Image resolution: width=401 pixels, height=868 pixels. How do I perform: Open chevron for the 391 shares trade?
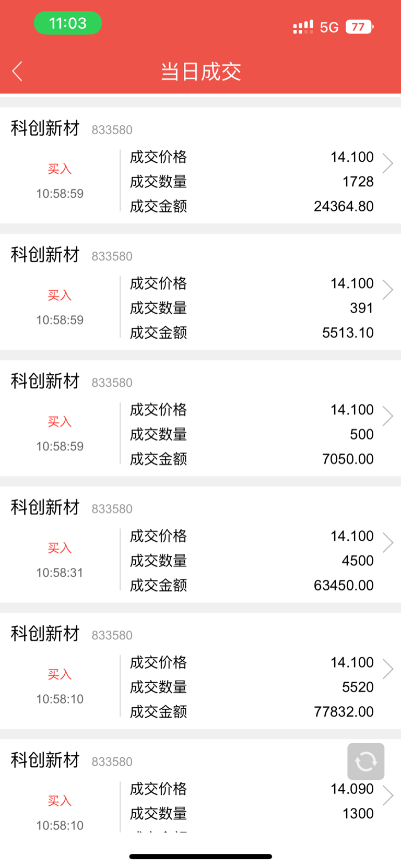[x=387, y=290]
